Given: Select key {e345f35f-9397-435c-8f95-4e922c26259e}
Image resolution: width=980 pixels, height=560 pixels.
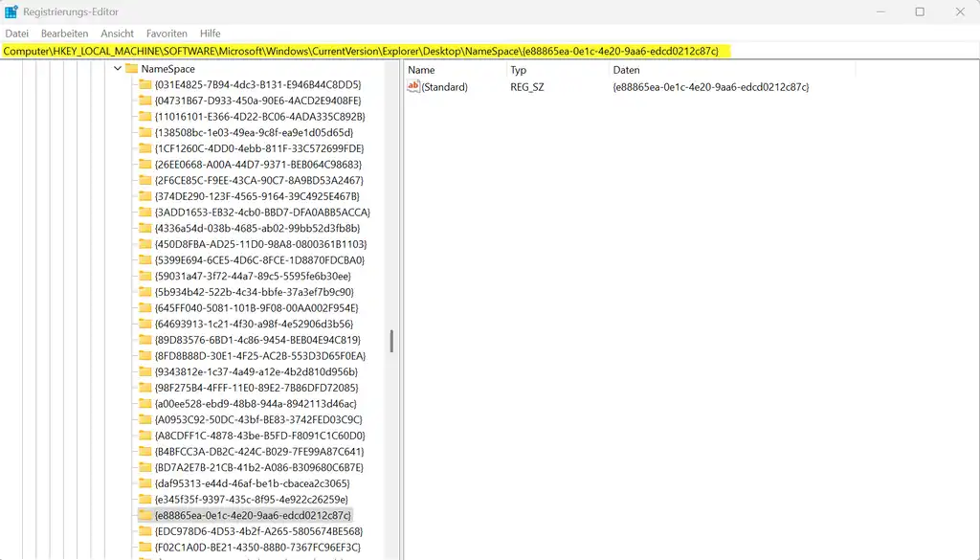Looking at the screenshot, I should (x=252, y=500).
